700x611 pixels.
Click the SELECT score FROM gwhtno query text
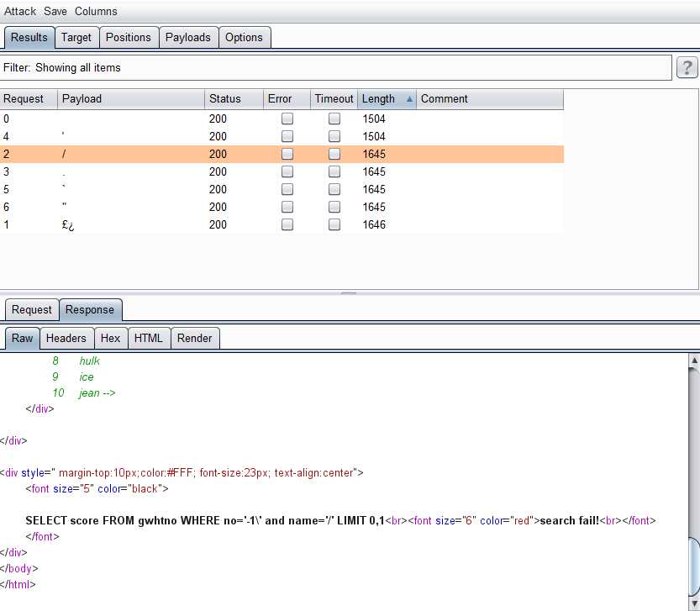point(205,521)
